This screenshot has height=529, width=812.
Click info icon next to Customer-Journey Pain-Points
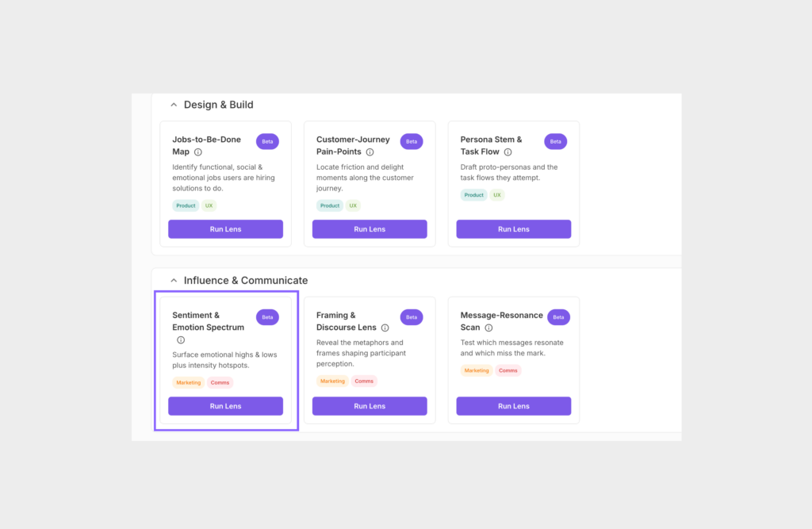click(370, 152)
